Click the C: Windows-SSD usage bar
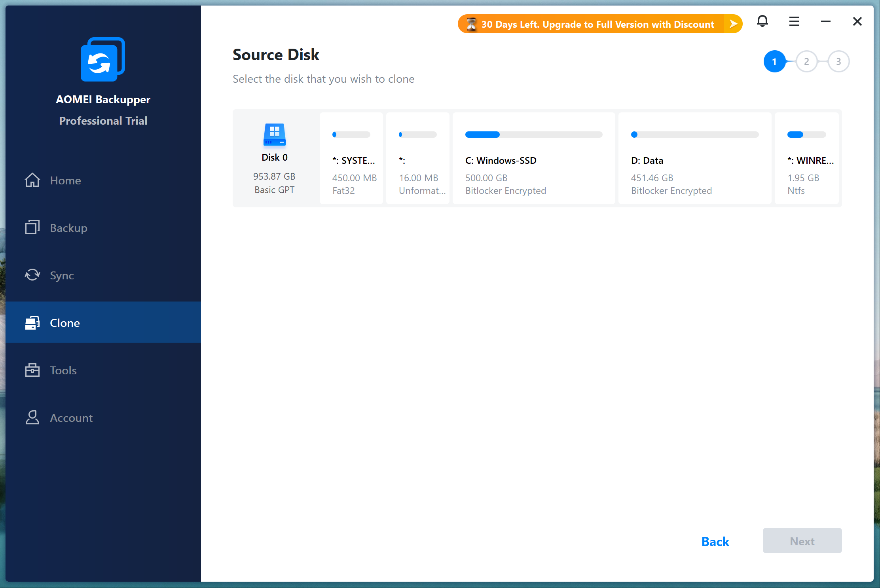Screen dimensions: 880x588 (x=534, y=135)
